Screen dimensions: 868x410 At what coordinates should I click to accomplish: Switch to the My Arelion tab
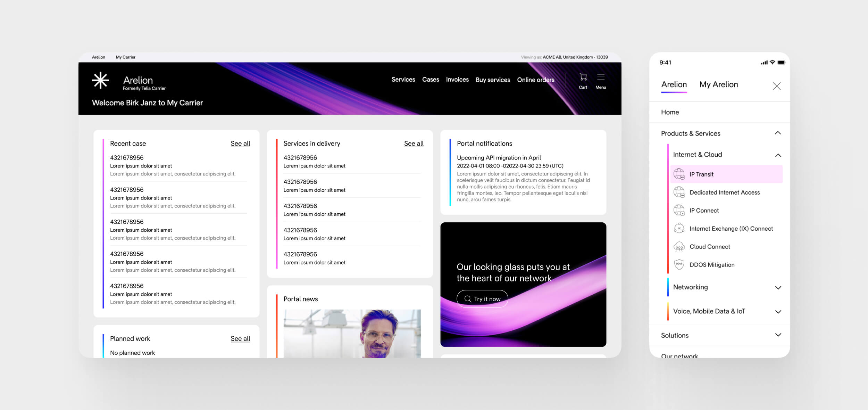tap(718, 84)
